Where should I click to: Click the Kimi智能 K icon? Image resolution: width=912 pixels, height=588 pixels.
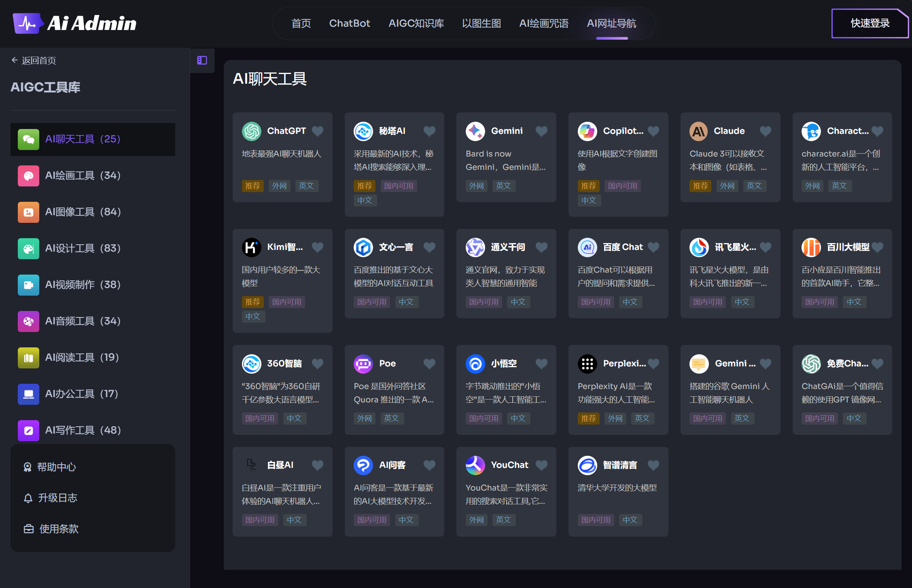pyautogui.click(x=251, y=247)
